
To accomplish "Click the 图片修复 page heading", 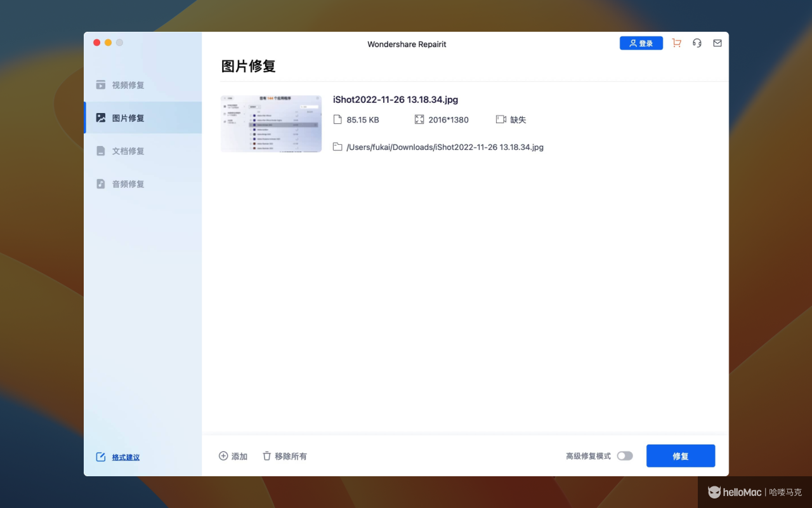I will (x=248, y=66).
